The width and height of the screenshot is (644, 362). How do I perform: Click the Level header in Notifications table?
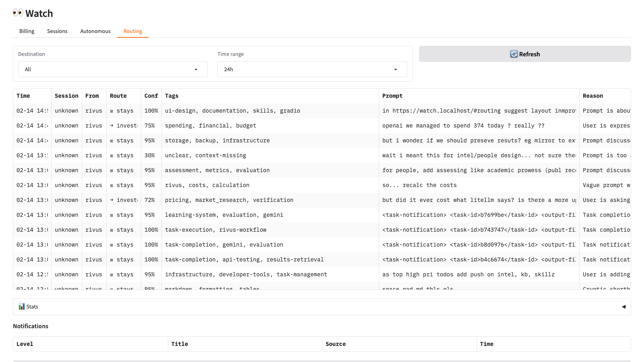[x=25, y=344]
